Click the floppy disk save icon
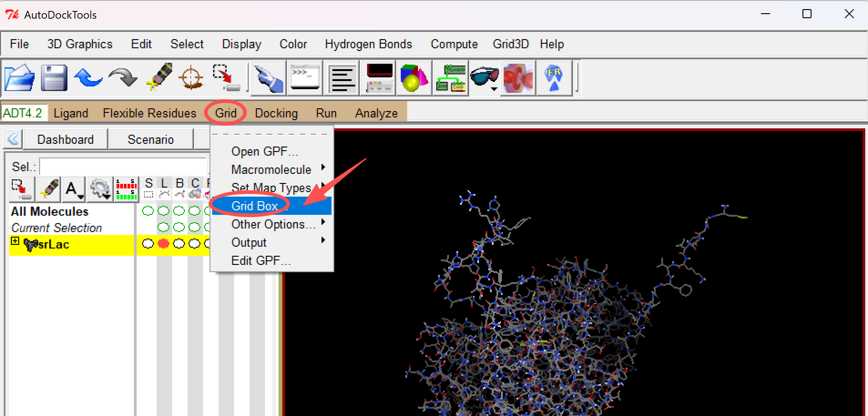The height and width of the screenshot is (416, 868). click(x=54, y=78)
